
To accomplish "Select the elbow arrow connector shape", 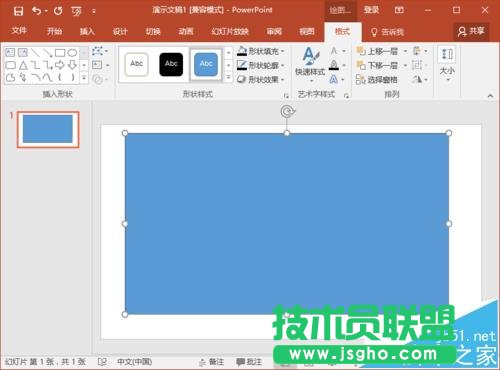I will pos(48,65).
